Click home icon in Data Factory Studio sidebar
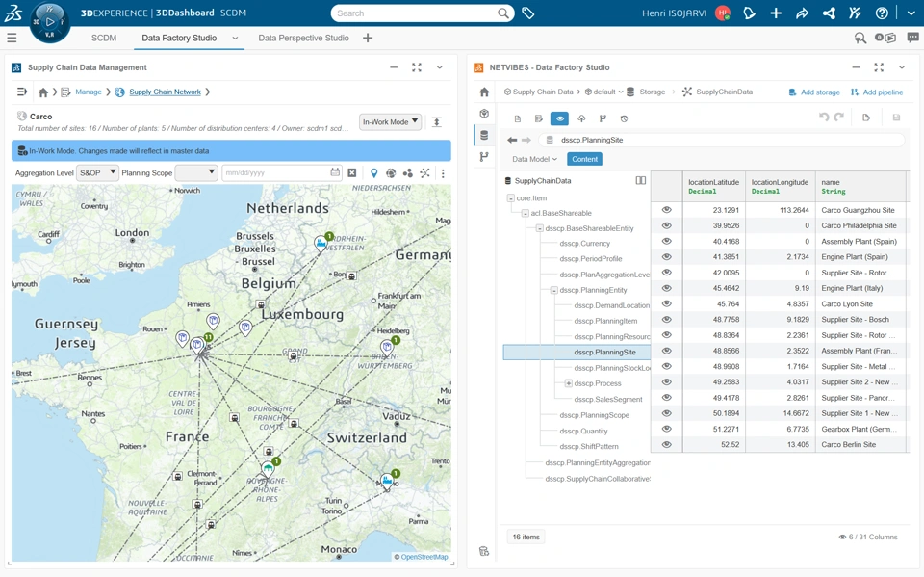This screenshot has height=577, width=924. click(484, 92)
